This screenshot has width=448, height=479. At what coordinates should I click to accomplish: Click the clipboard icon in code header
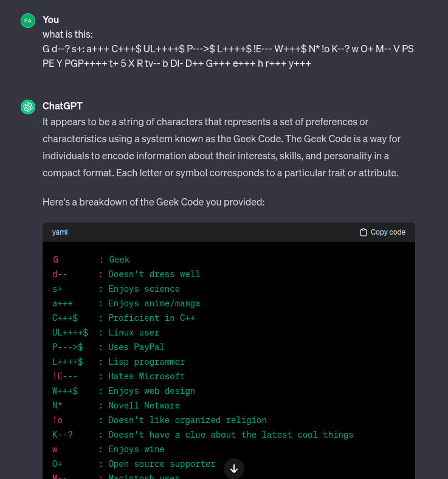tap(364, 232)
